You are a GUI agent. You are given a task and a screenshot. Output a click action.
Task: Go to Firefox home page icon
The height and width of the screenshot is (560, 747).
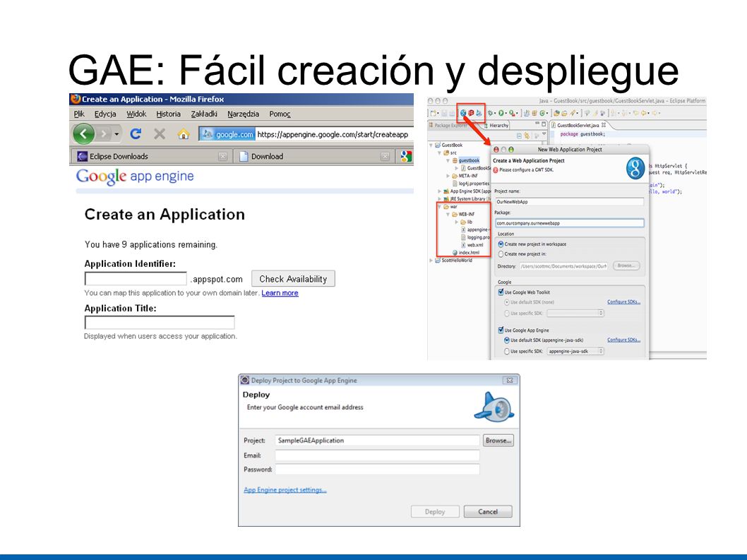click(184, 134)
